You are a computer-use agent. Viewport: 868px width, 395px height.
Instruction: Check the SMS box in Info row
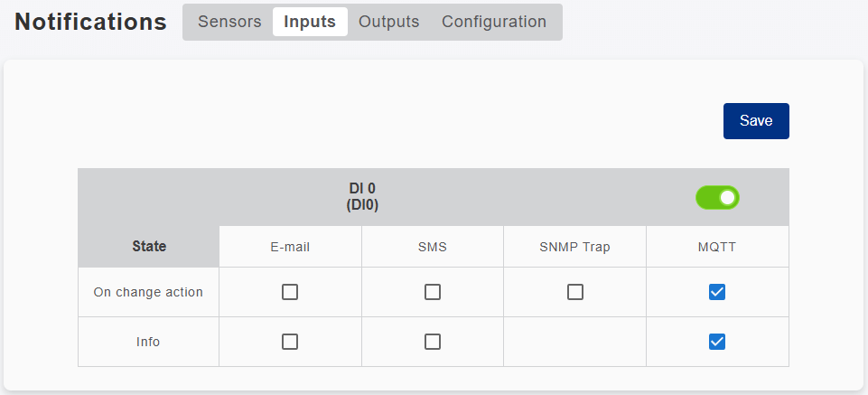click(x=433, y=342)
